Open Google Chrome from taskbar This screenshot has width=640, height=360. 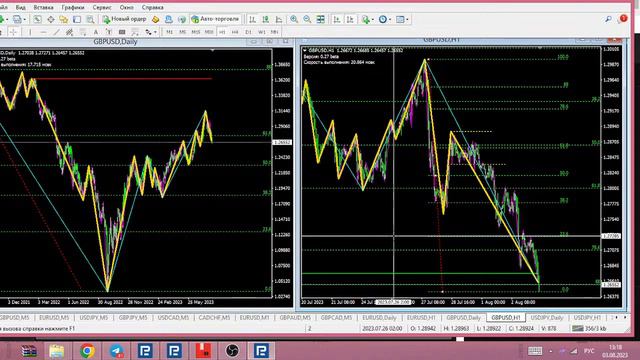pos(87,351)
